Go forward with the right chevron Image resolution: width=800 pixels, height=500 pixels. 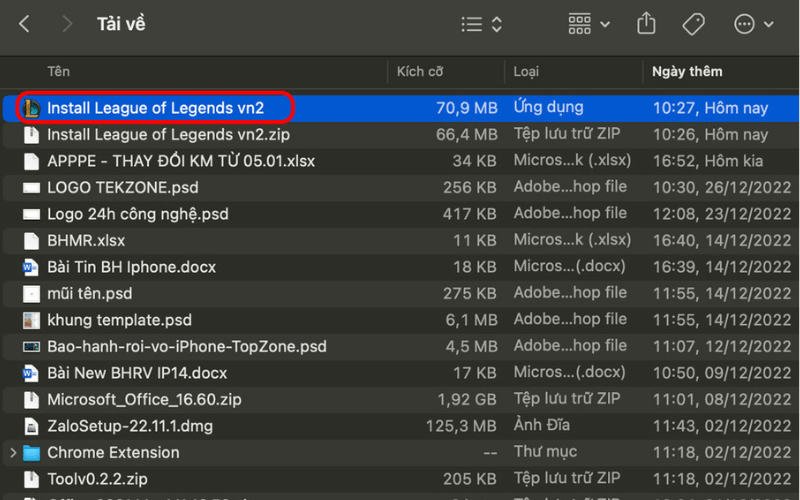(x=67, y=24)
